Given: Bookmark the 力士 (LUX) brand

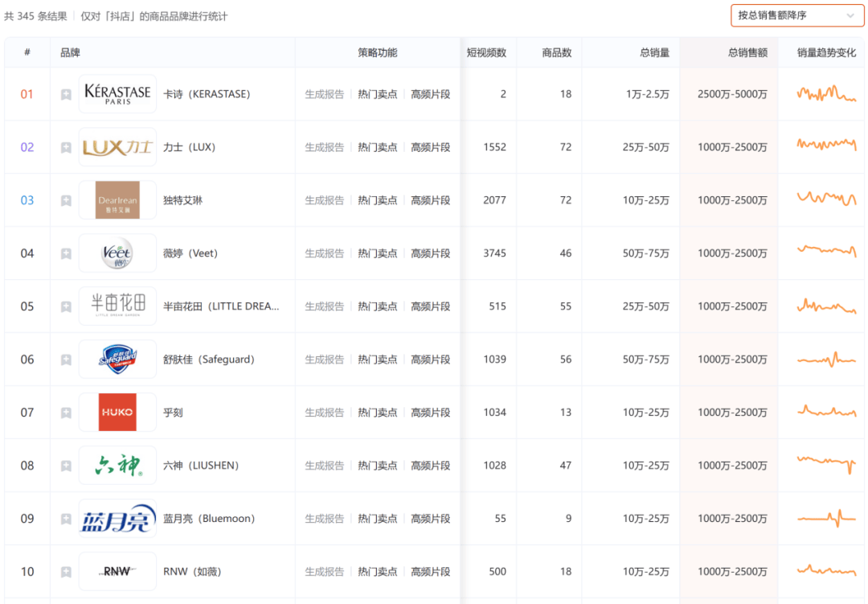Looking at the screenshot, I should pyautogui.click(x=66, y=147).
